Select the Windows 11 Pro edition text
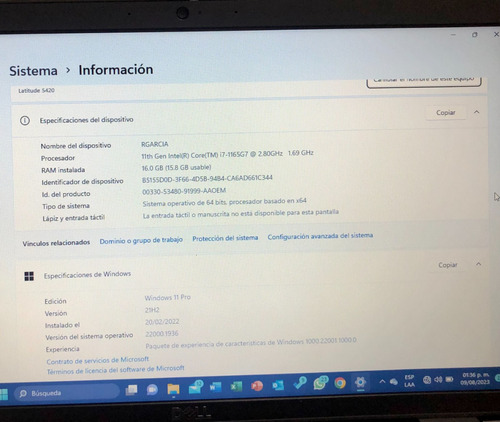Screen dimensions: 500x422 click(168, 297)
